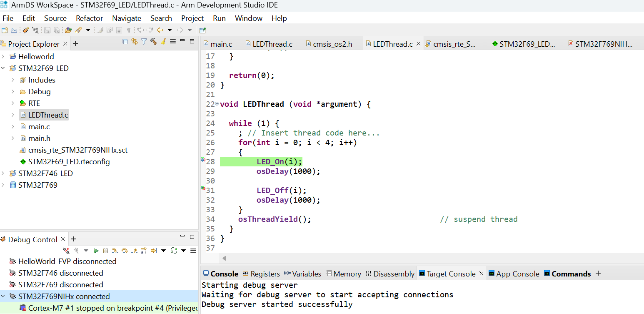Screen dimensions: 644x314
Task: Click the green Continue run button
Action: (x=96, y=251)
